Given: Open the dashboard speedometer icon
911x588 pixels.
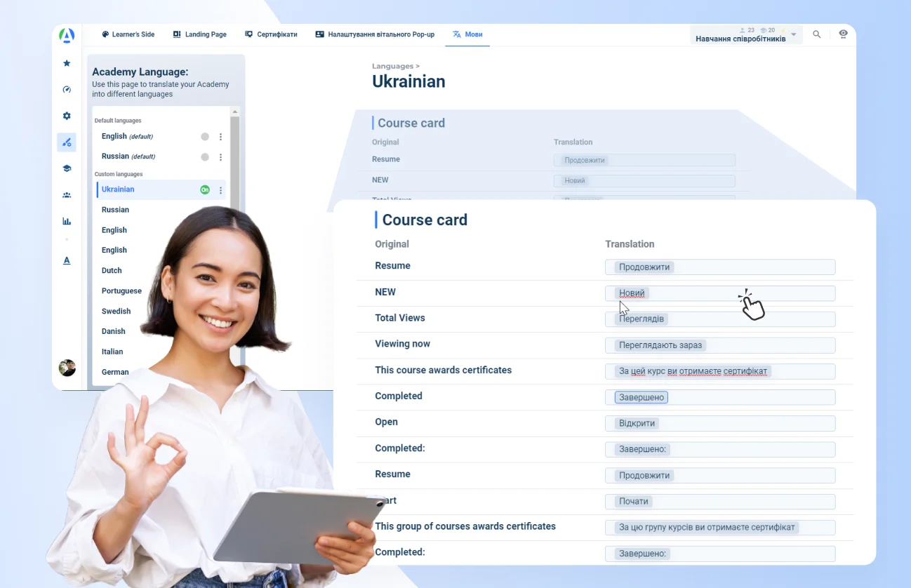Looking at the screenshot, I should [x=67, y=90].
